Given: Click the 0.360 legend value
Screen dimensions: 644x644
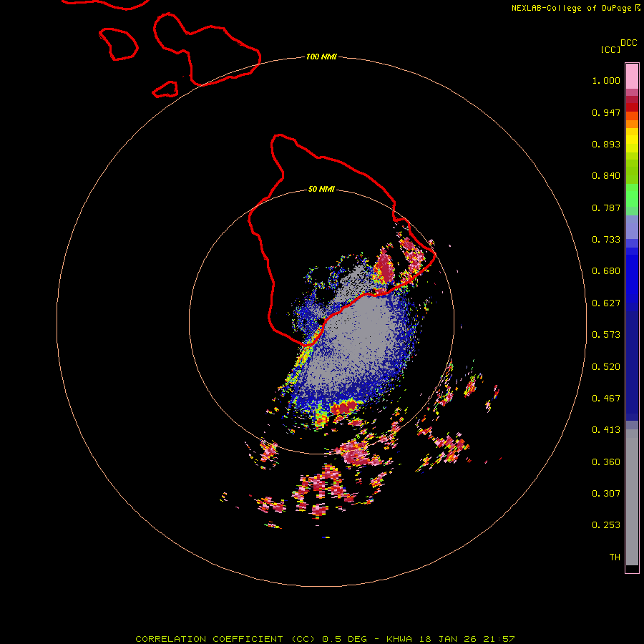Looking at the screenshot, I should tap(606, 462).
